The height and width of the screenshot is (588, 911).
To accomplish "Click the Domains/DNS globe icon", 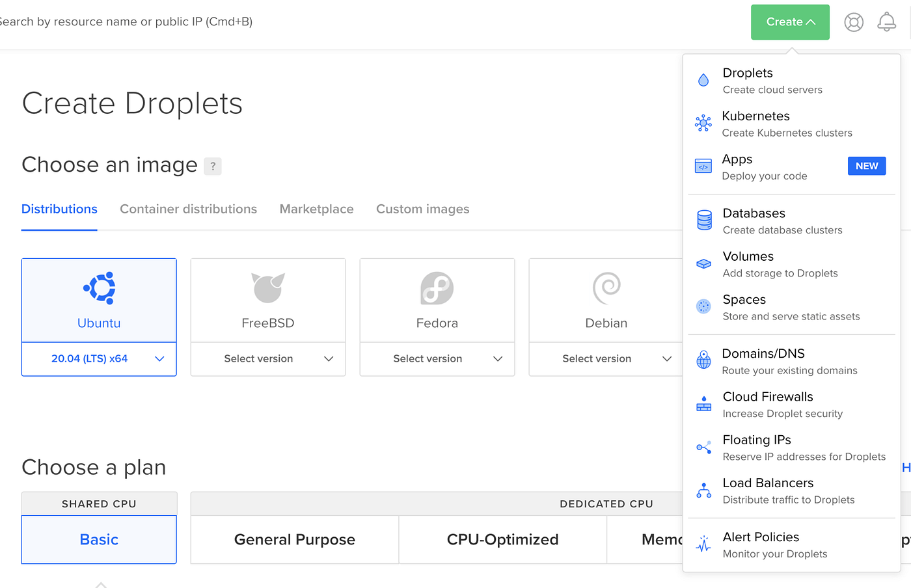I will point(703,360).
